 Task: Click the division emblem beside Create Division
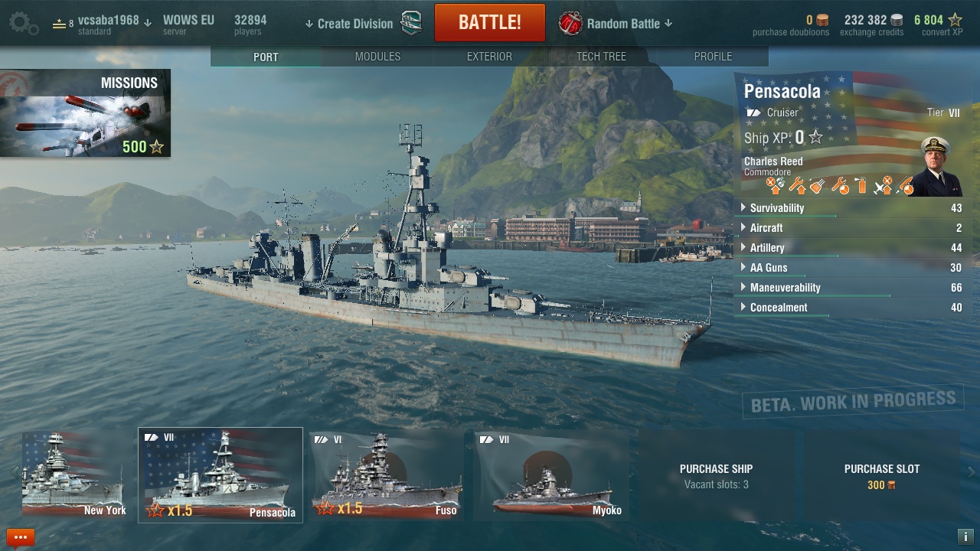[x=412, y=24]
